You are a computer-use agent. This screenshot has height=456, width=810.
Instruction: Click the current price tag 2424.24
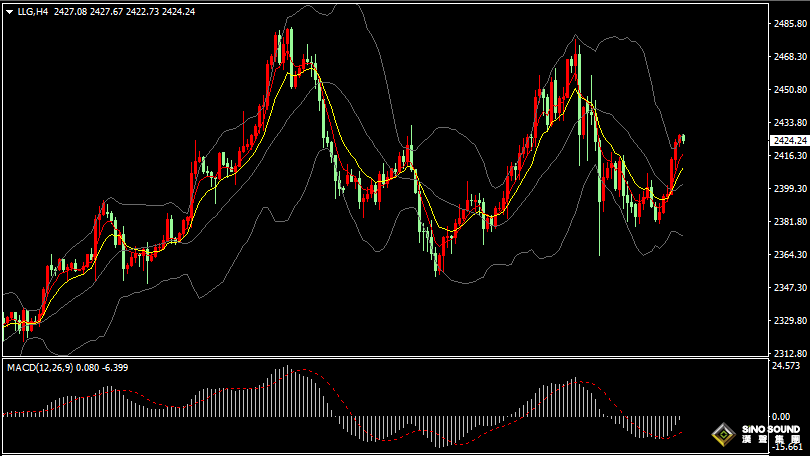(764, 141)
